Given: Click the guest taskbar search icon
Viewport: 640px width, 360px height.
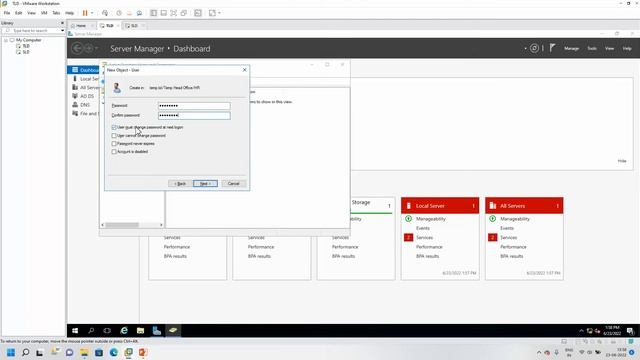Looking at the screenshot, I should [91, 331].
